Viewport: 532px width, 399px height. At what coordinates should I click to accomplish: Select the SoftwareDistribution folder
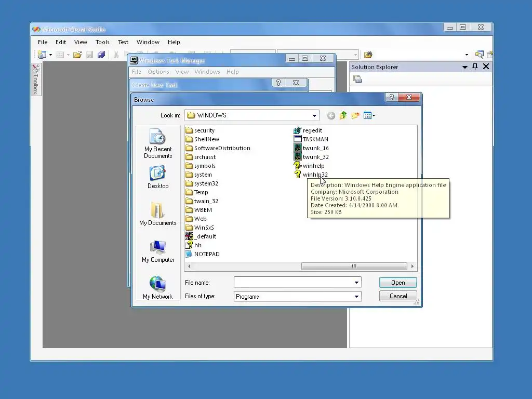click(x=218, y=148)
